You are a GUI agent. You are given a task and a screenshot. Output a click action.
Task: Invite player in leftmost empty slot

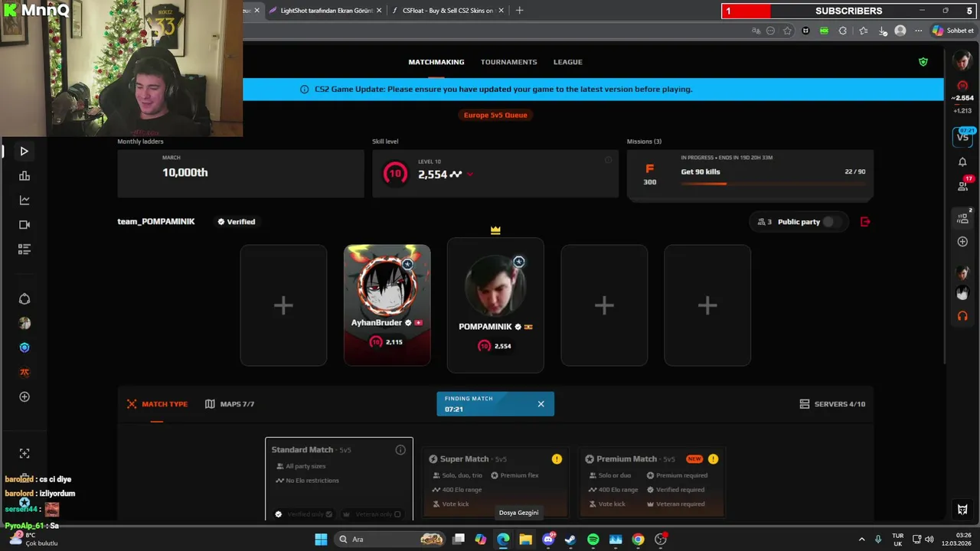[x=283, y=305]
